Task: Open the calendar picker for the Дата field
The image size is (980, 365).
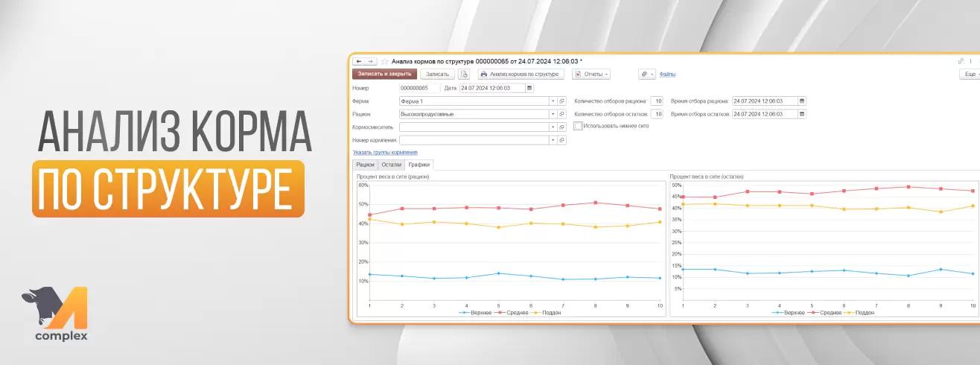Action: click(x=529, y=88)
